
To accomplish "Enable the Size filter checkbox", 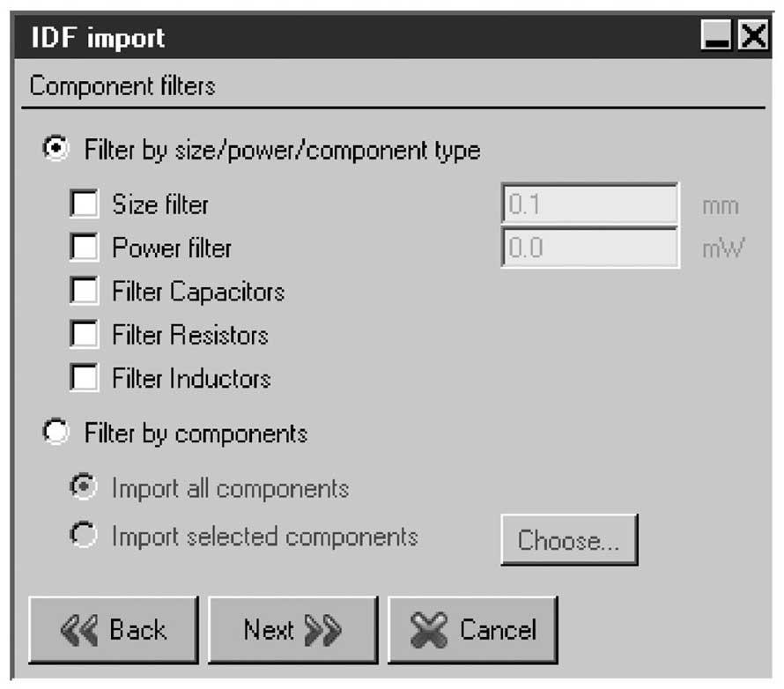I will (85, 204).
